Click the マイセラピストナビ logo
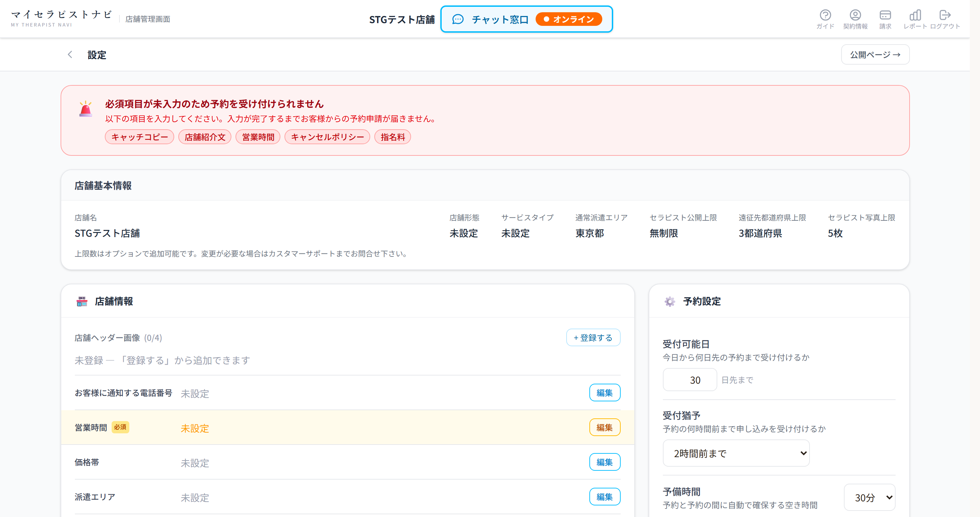The image size is (980, 517). pos(61,18)
